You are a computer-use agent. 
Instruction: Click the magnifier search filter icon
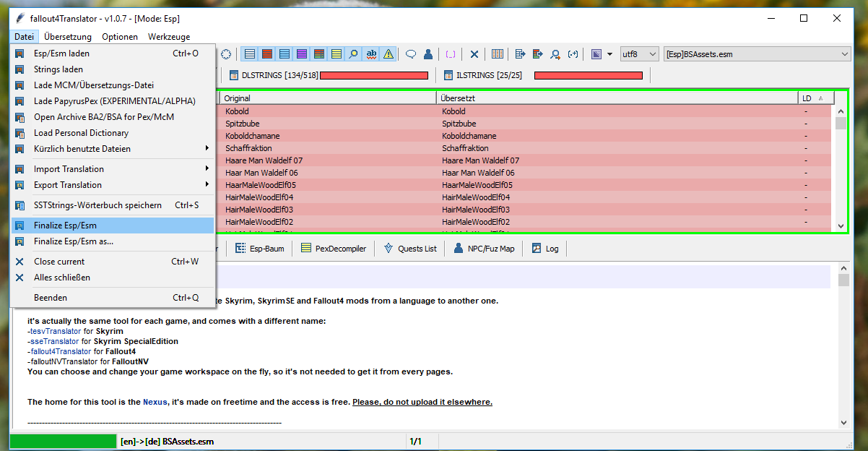tap(354, 54)
